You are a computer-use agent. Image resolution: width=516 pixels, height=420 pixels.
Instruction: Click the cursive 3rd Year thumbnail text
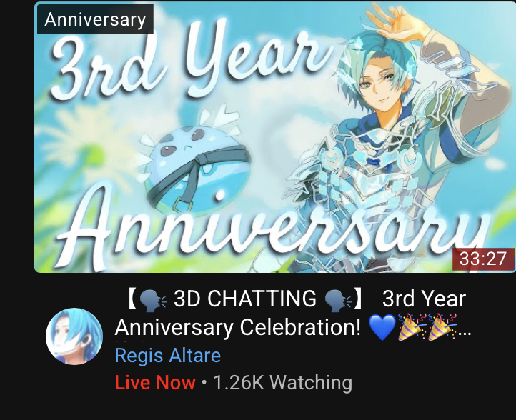click(191, 58)
